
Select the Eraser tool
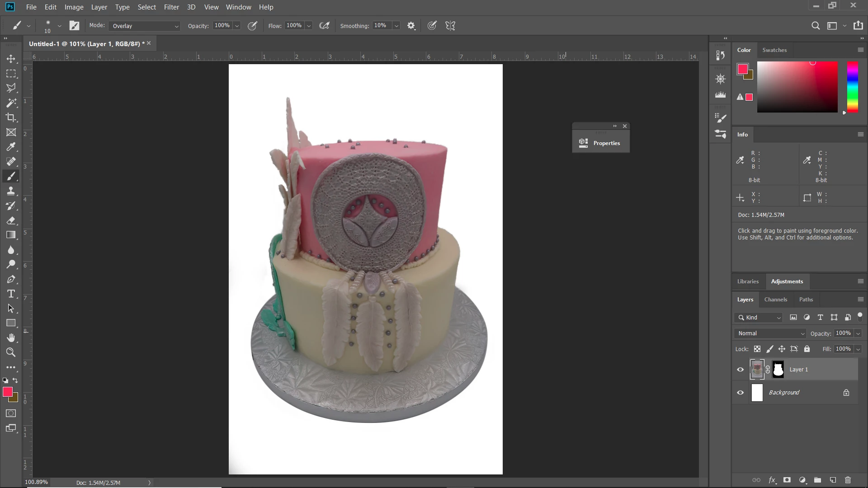(x=11, y=221)
